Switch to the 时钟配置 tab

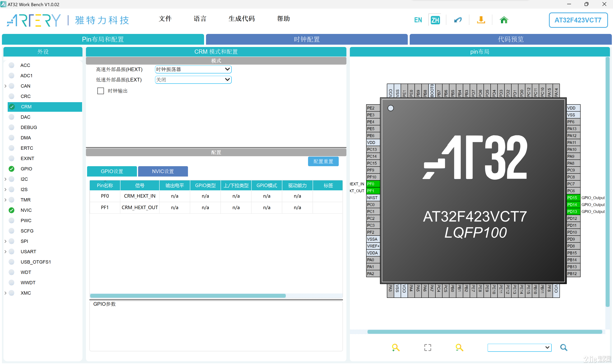[x=306, y=39]
